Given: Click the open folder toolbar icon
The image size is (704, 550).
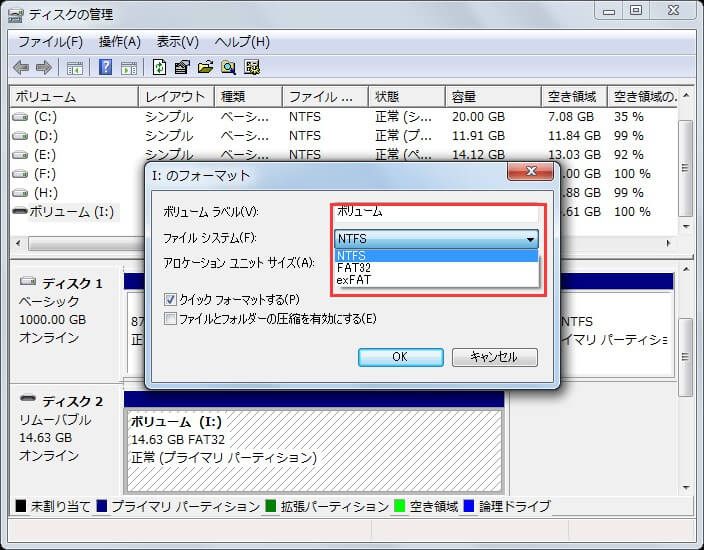Looking at the screenshot, I should (x=205, y=67).
